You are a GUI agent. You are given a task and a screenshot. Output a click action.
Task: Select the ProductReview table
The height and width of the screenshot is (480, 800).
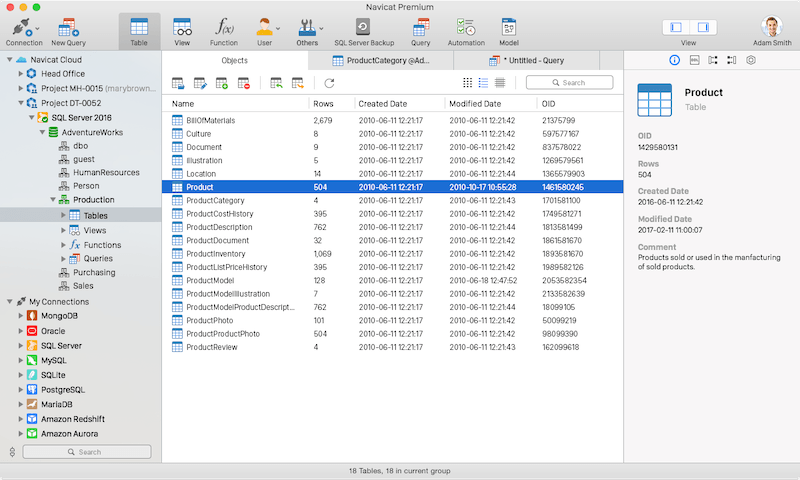click(392, 347)
